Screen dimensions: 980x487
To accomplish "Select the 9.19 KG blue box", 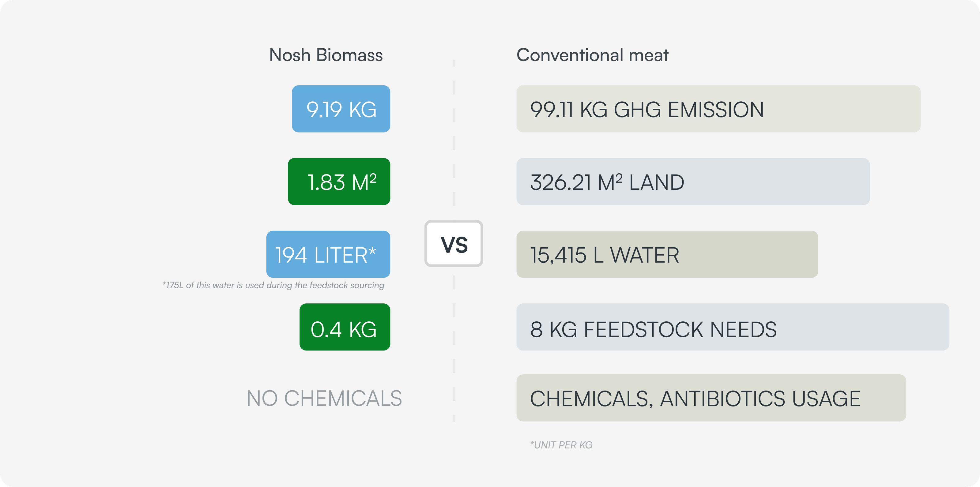I will [x=341, y=109].
